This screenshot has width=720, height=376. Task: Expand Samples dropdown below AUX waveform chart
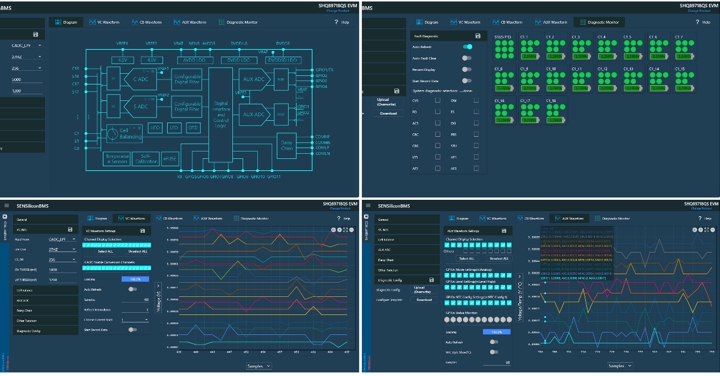[620, 365]
